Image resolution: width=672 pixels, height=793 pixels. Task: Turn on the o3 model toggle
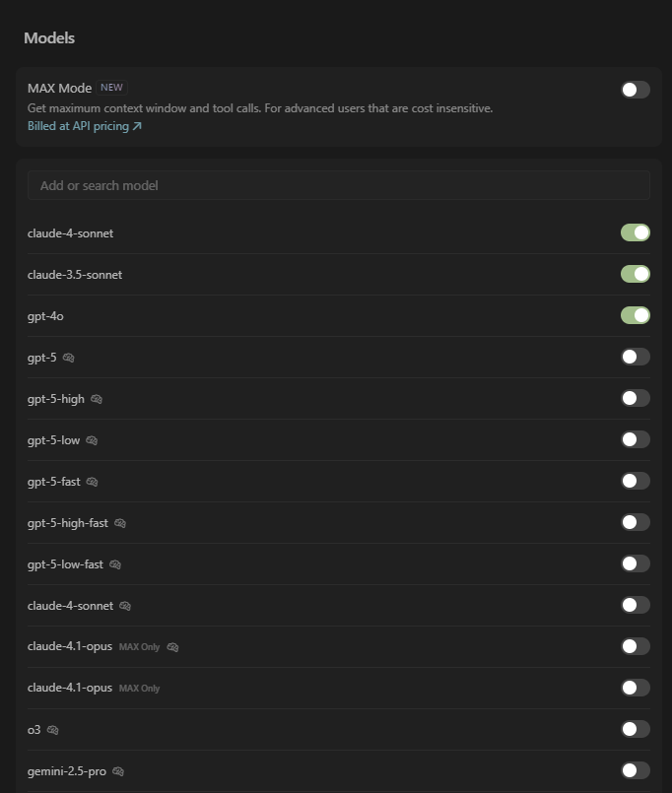(636, 729)
